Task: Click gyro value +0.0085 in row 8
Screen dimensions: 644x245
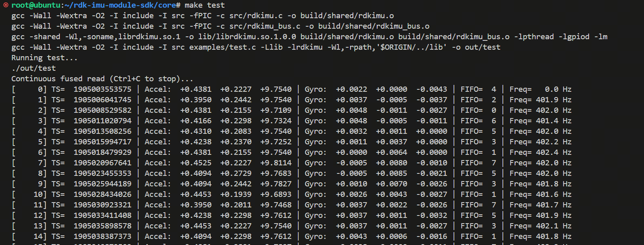Action: 391,173
